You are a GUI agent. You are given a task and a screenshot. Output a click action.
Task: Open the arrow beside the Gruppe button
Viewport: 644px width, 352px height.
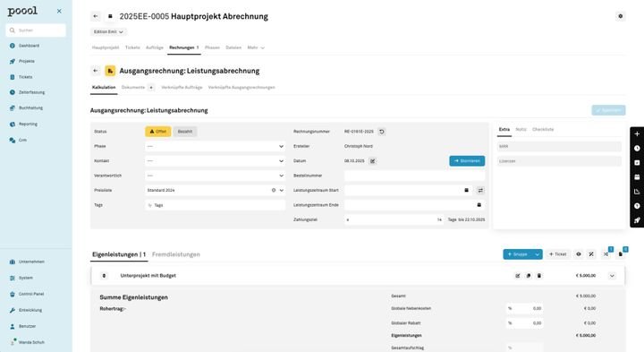(x=537, y=254)
